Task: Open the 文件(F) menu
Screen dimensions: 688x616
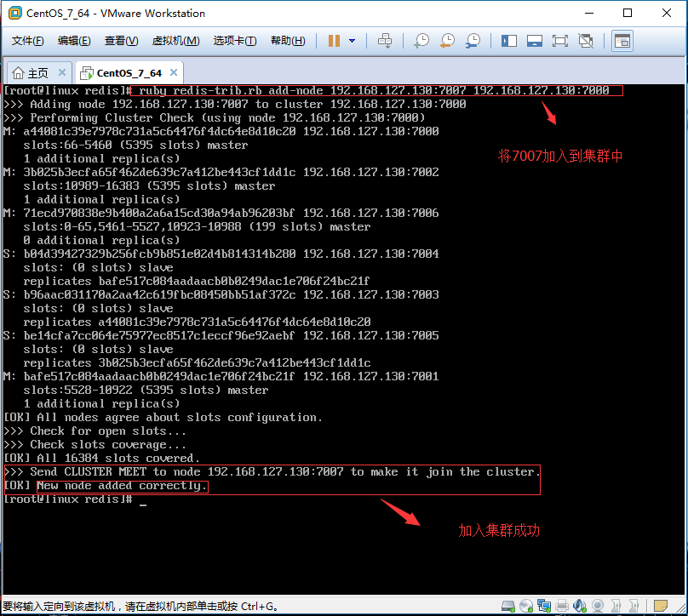Action: (27, 41)
